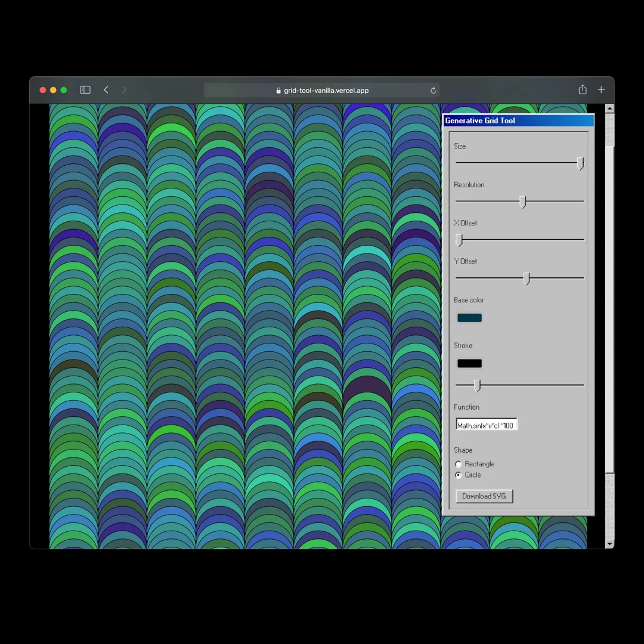Go forward with the forward arrow
Image resolution: width=644 pixels, height=644 pixels.
coord(124,90)
